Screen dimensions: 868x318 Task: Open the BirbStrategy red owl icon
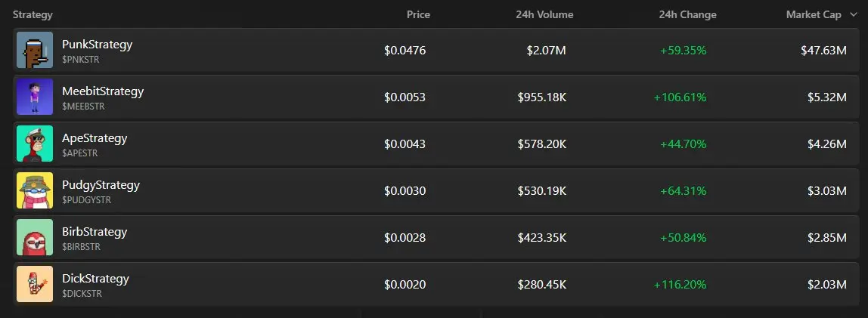point(35,237)
